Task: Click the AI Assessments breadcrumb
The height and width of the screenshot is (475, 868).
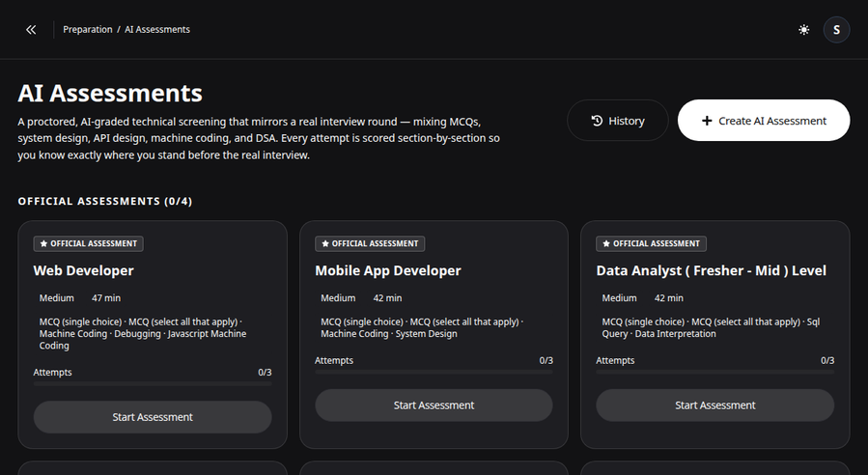Action: tap(157, 29)
